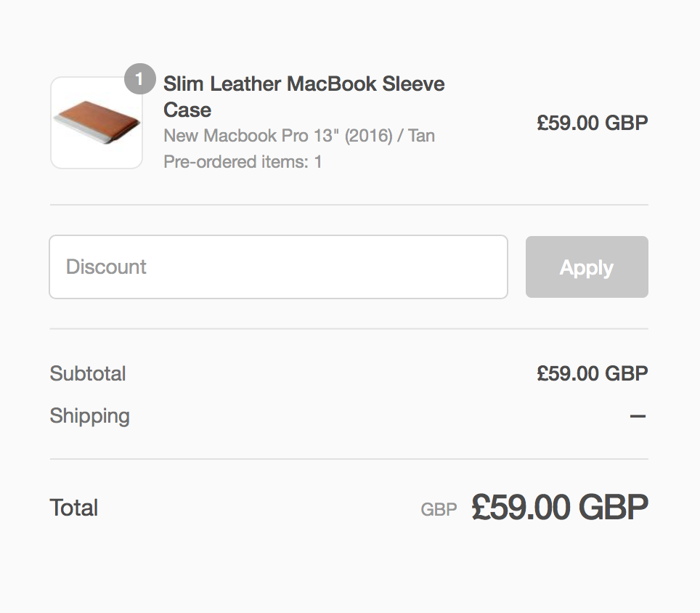Select the £59.00 GBP subtotal amount
This screenshot has height=613, width=700.
point(592,373)
